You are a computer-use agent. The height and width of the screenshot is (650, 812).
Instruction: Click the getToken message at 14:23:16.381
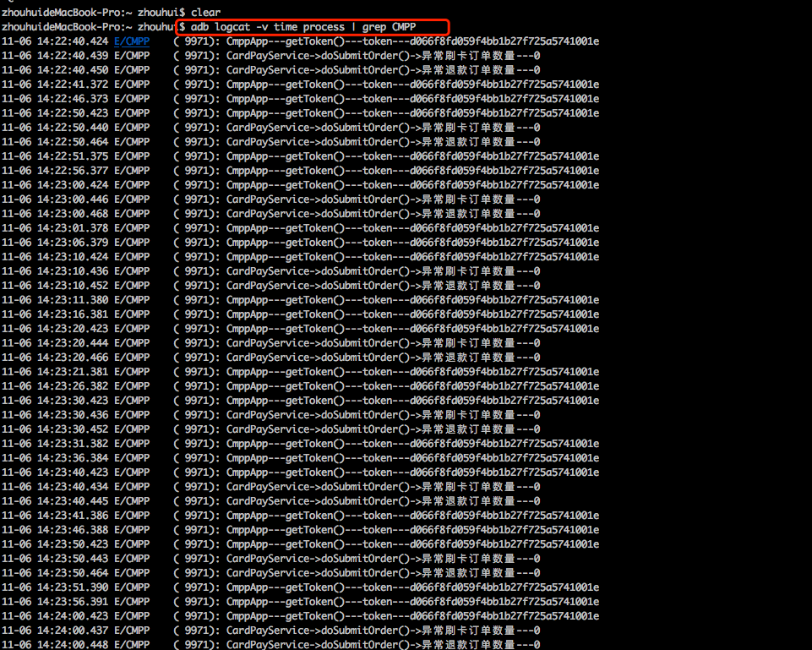[412, 314]
